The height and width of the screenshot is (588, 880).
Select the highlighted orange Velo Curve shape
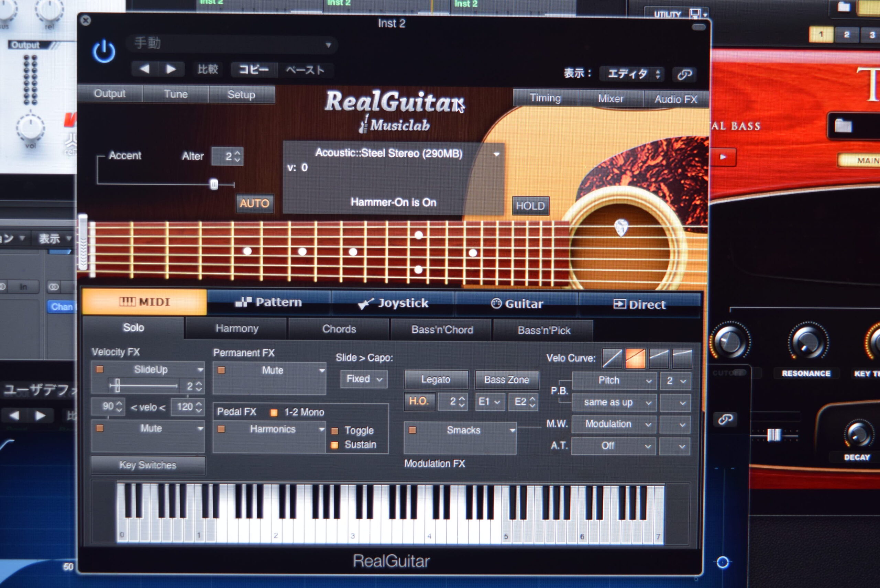[636, 358]
